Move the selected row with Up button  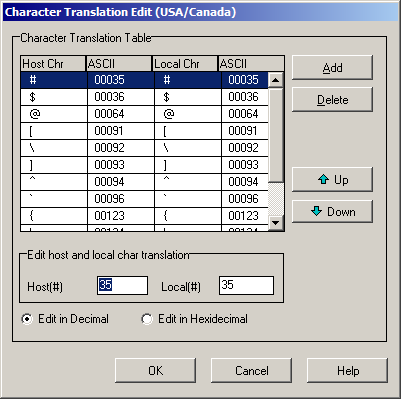(332, 180)
